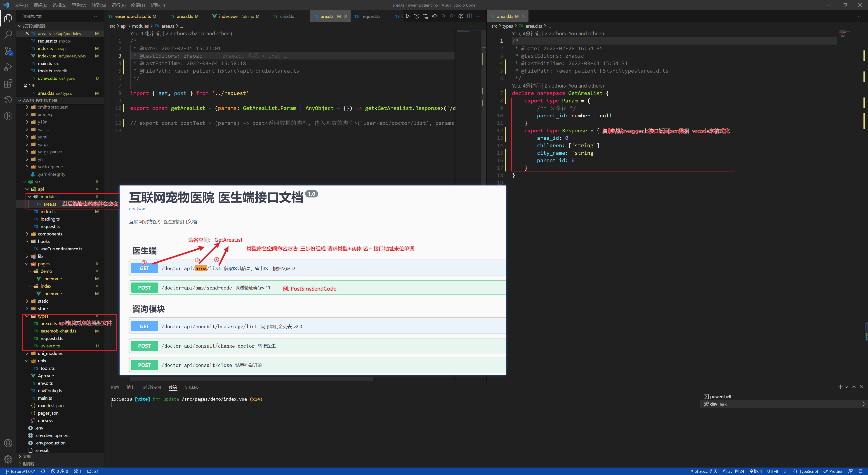868x475 pixels.
Task: Open the GITLENS panel tab
Action: 191,387
